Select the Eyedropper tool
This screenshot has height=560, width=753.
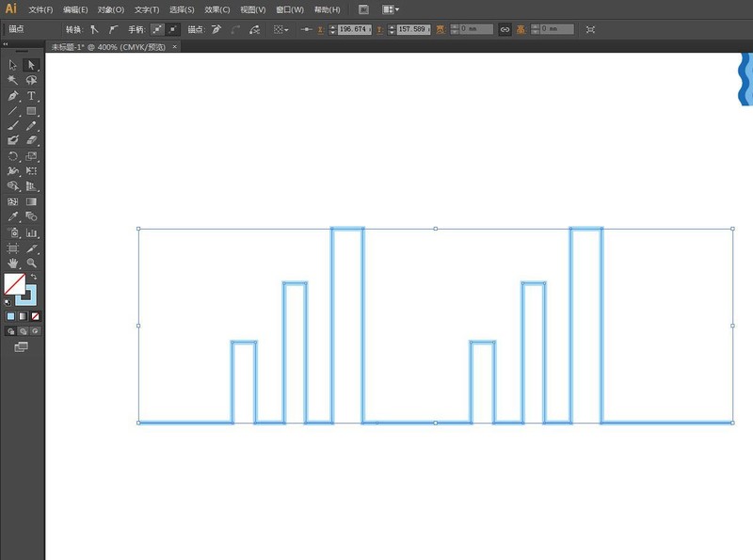(x=12, y=216)
